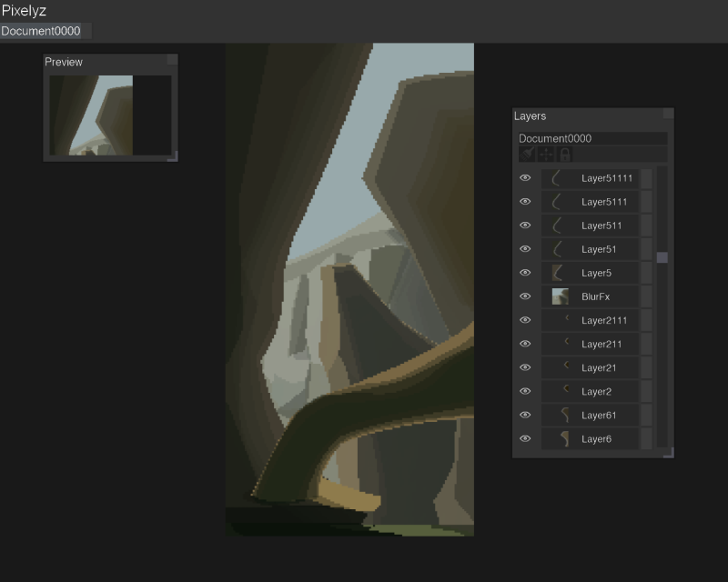Hide Layer5111 with its eye icon

click(525, 202)
